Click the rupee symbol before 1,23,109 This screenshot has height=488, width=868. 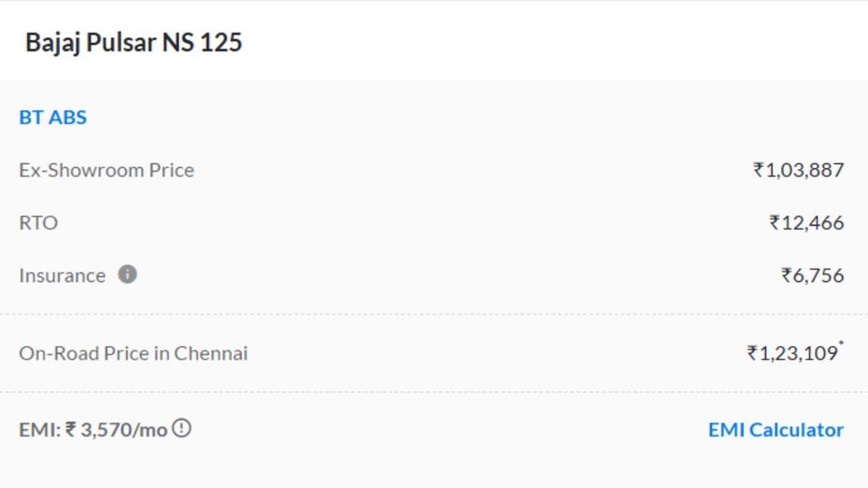[752, 353]
